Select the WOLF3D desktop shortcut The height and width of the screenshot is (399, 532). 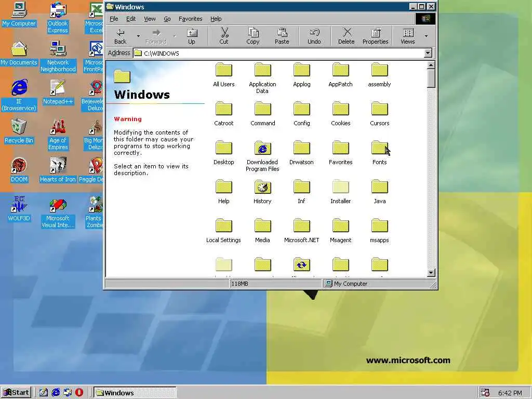click(19, 209)
